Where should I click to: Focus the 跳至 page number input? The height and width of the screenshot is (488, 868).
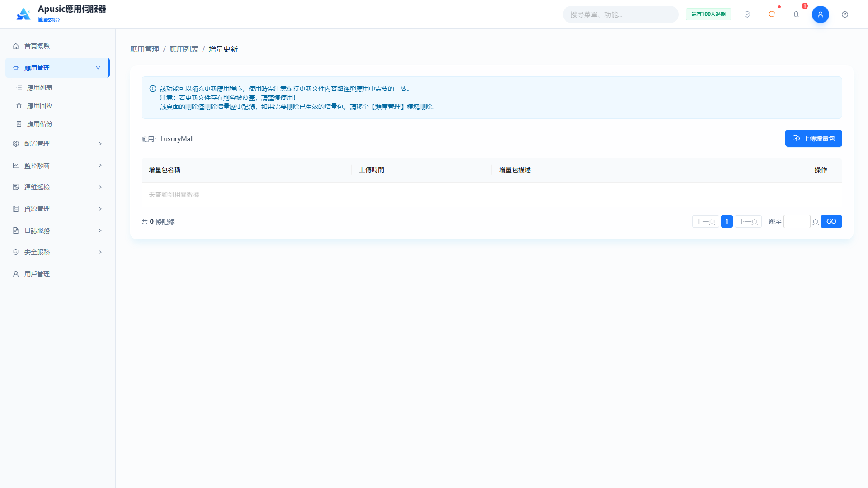tap(797, 221)
